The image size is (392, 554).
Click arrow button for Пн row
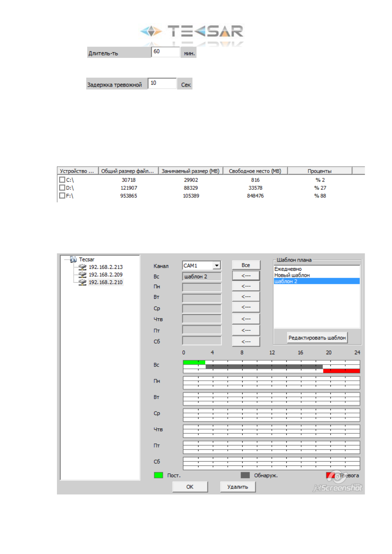pos(246,286)
